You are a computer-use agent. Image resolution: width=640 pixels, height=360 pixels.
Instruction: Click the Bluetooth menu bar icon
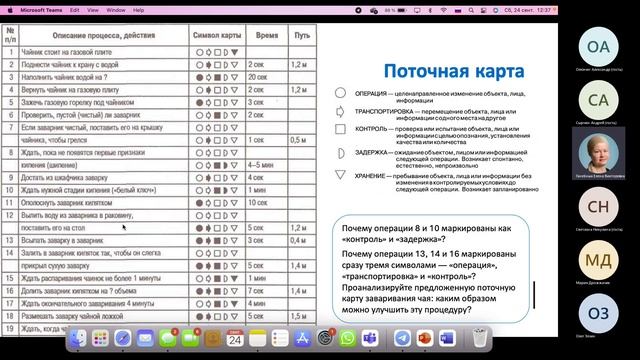tap(430, 10)
